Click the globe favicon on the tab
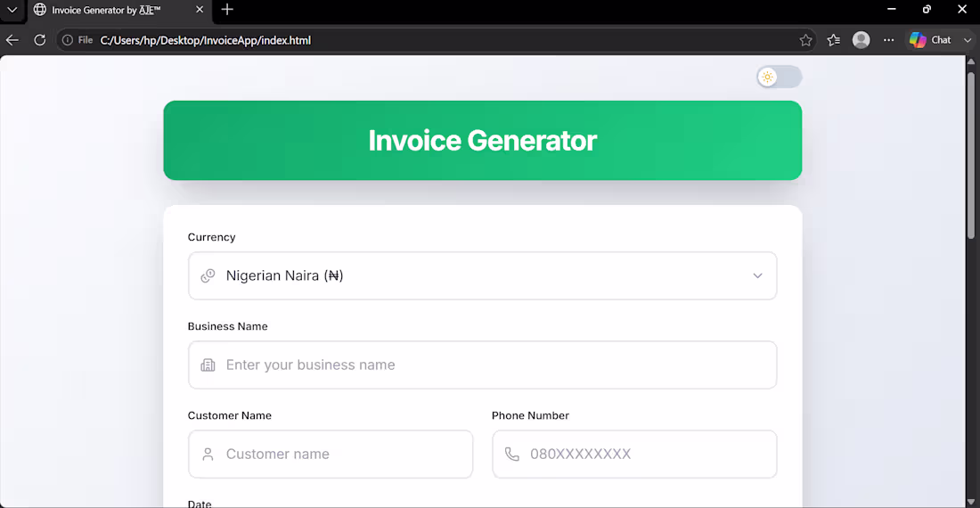Viewport: 980px width, 508px height. [x=40, y=10]
